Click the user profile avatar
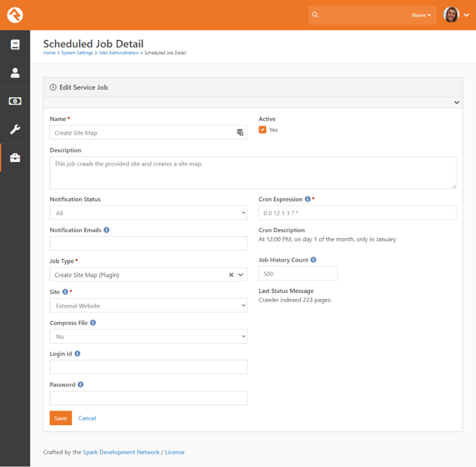Screen dimensions: 476x467 pyautogui.click(x=451, y=15)
